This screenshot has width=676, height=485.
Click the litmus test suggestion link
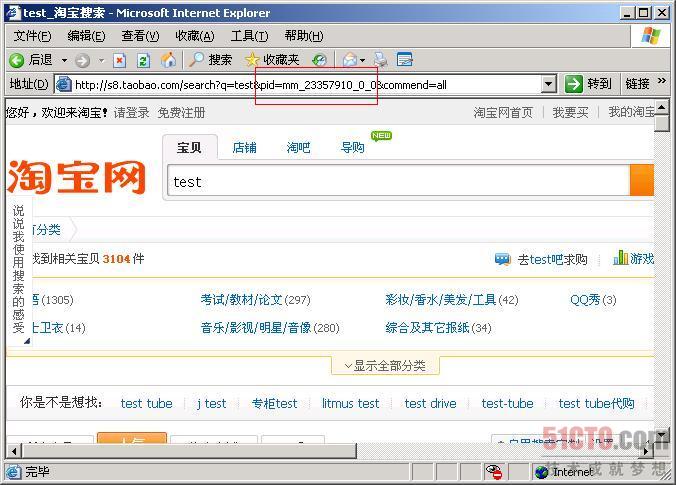[351, 404]
